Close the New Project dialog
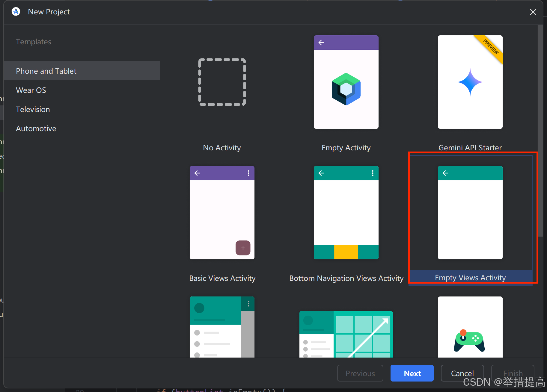The height and width of the screenshot is (392, 547). point(533,12)
